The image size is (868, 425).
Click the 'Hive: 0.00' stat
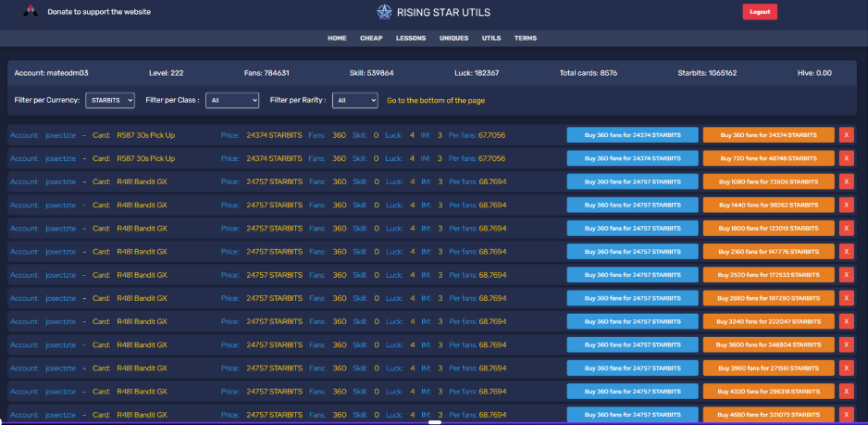pyautogui.click(x=814, y=73)
